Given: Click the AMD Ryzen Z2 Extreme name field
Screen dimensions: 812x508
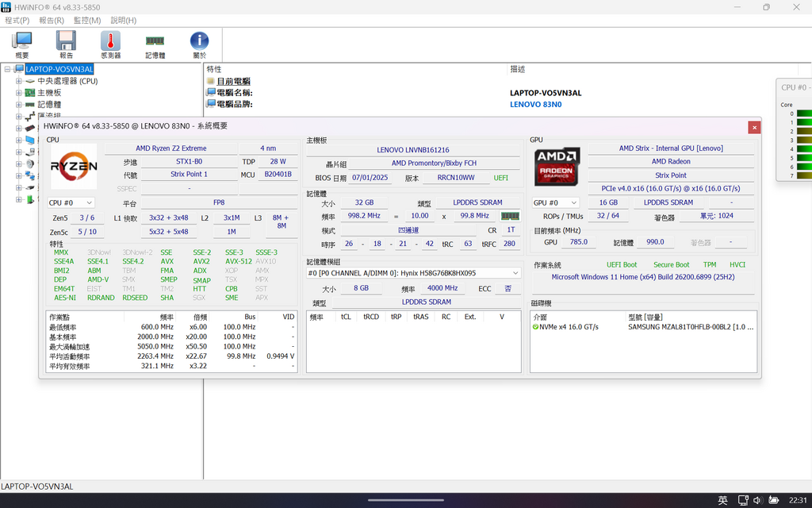Looking at the screenshot, I should pos(170,148).
